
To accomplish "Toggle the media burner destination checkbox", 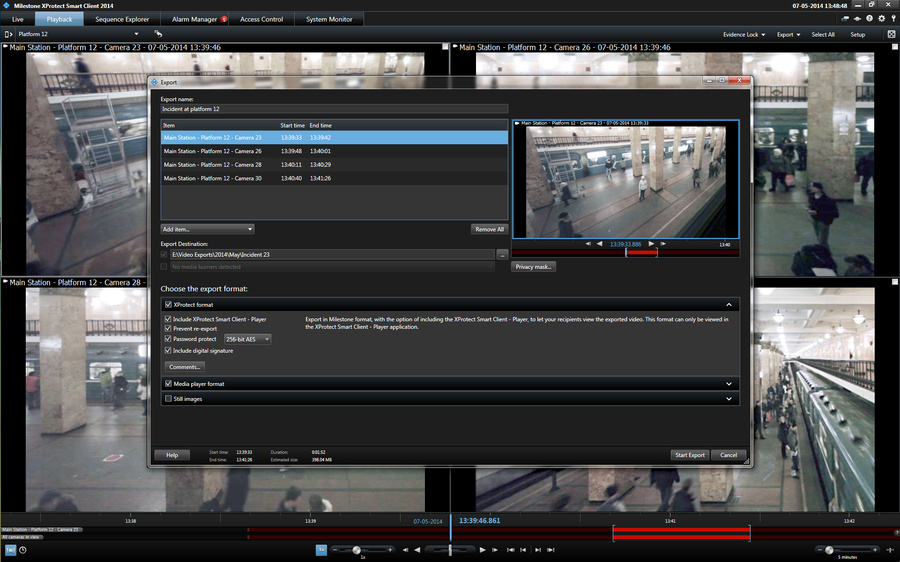I will tap(164, 267).
